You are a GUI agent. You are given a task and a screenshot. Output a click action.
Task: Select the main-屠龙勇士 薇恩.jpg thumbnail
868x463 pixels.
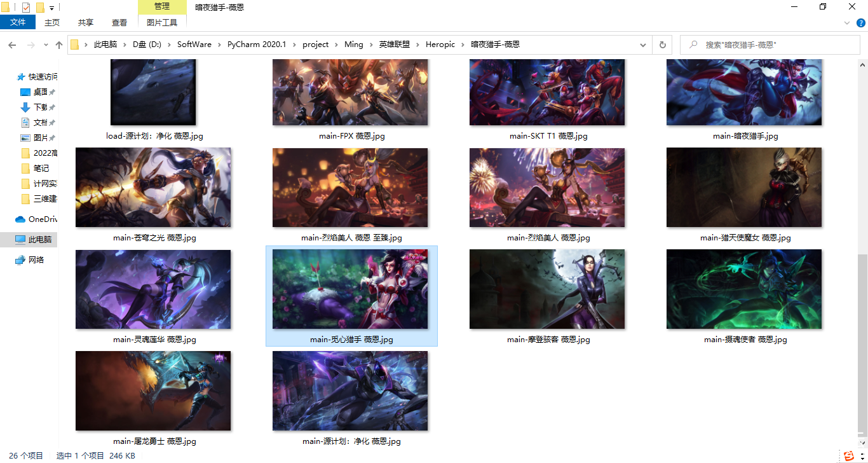tap(153, 391)
